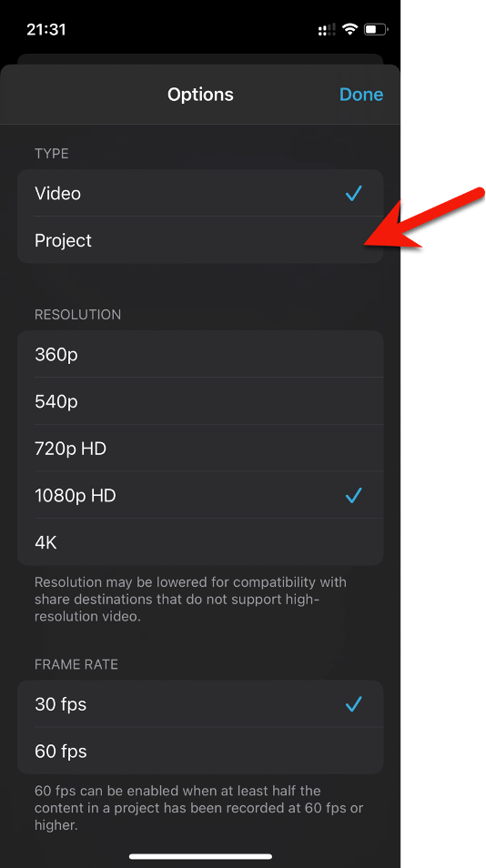Tap the Options sheet title

[200, 95]
